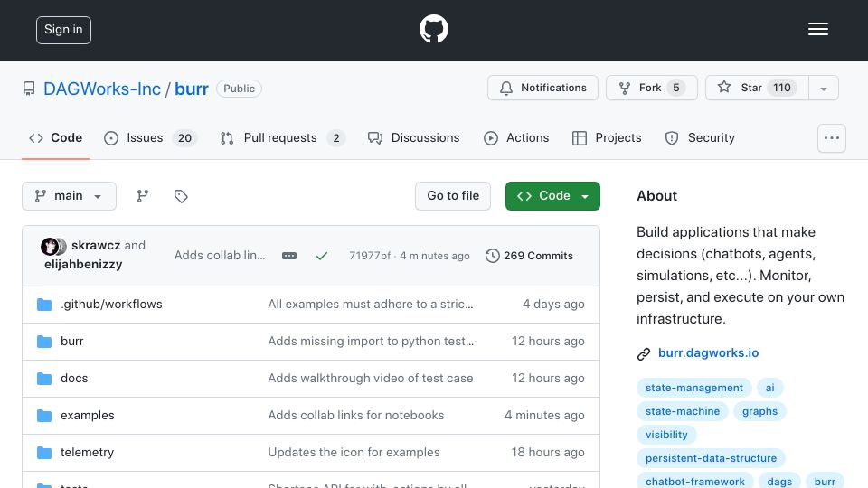Open commit hash 71977bf
Viewport: 868px width, 488px height.
coord(369,256)
